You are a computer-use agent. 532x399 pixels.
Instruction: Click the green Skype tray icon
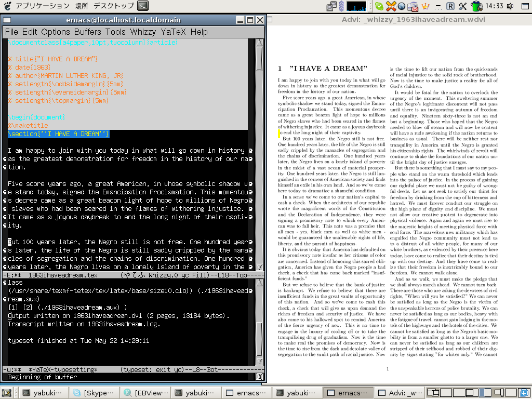pos(379,6)
